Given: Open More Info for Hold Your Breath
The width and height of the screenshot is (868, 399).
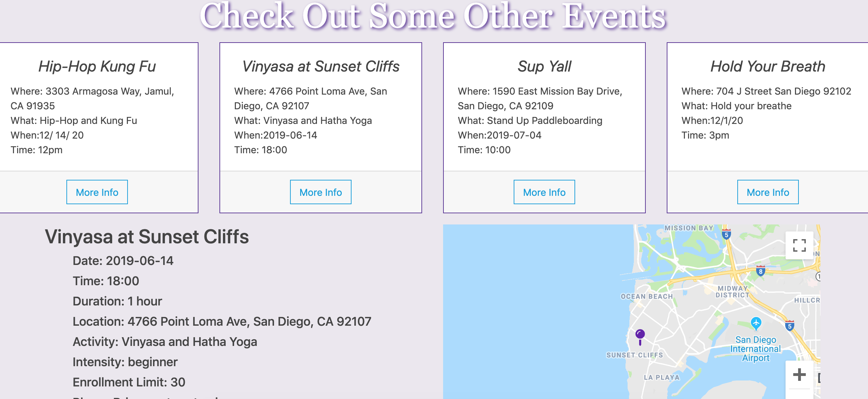Looking at the screenshot, I should [768, 192].
